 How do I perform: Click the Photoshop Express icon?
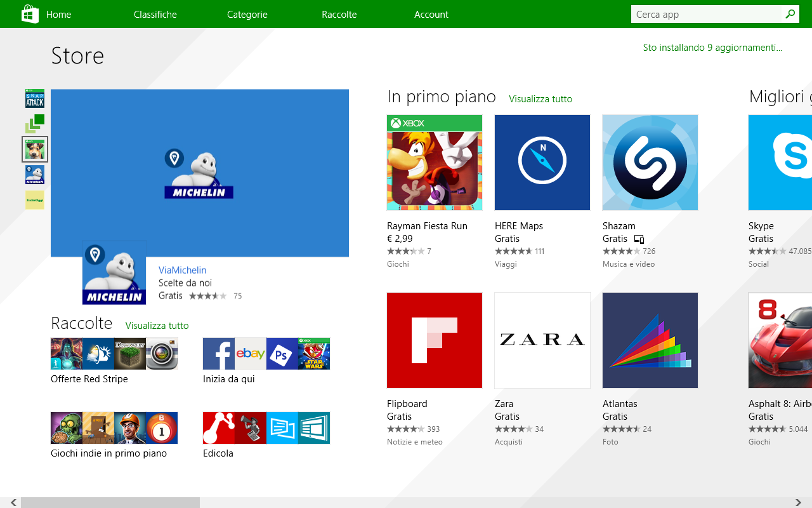click(x=282, y=354)
